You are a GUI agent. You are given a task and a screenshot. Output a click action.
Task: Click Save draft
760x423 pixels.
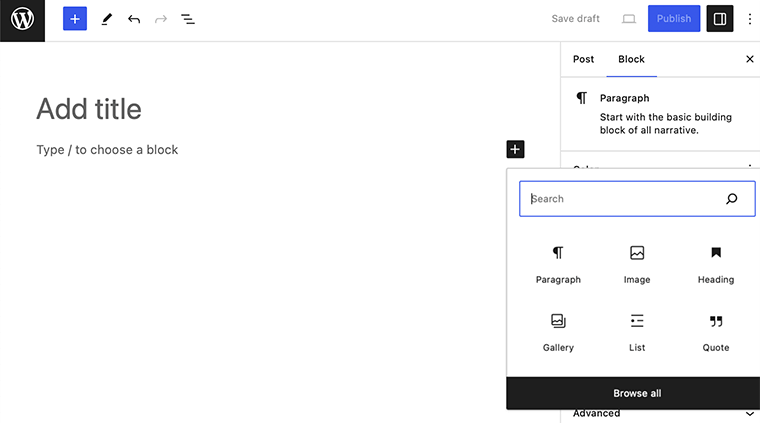tap(575, 18)
